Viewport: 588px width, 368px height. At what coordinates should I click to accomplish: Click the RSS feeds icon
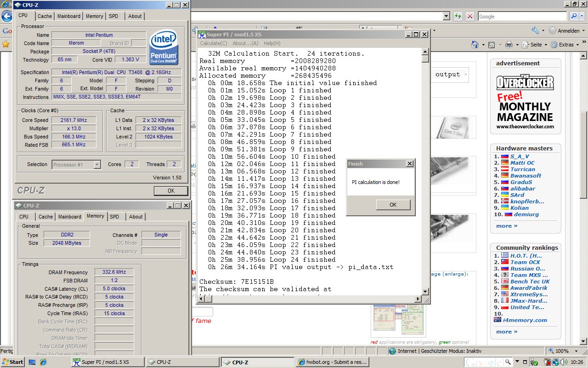[x=491, y=45]
